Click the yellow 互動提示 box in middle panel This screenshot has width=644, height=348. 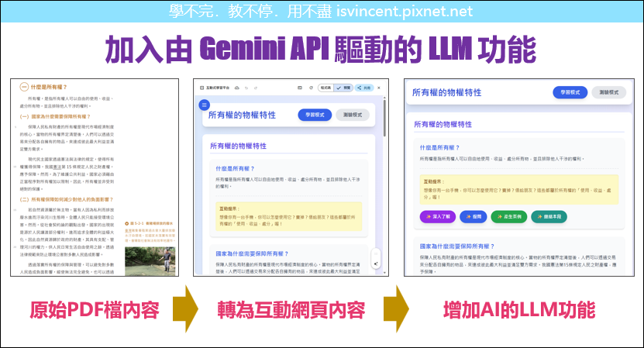(x=289, y=216)
